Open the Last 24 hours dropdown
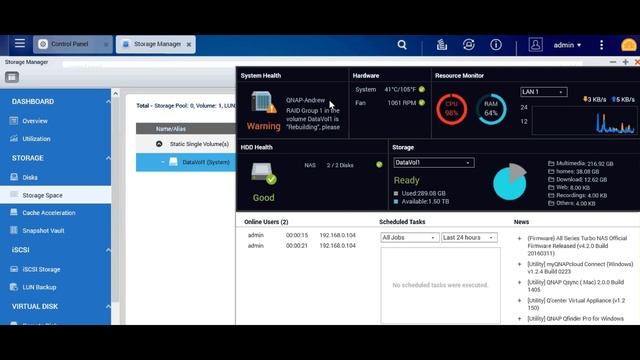This screenshot has height=360, width=640. coord(469,237)
